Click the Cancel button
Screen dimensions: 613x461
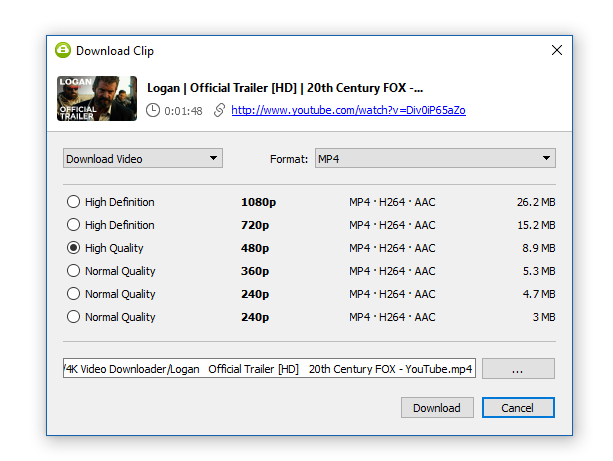pos(518,408)
